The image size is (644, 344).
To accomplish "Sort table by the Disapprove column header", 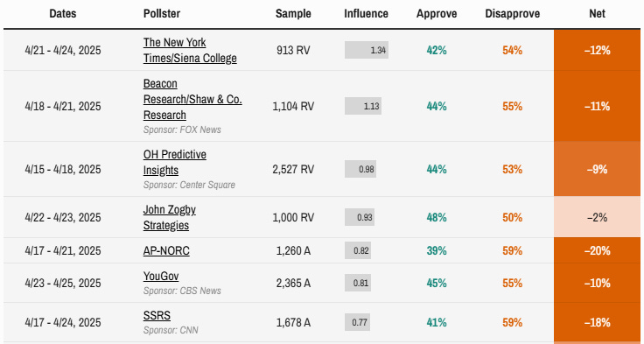I will point(512,13).
